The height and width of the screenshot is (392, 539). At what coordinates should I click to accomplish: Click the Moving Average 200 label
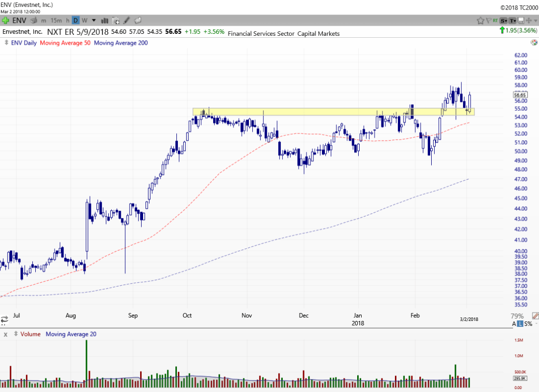[121, 43]
